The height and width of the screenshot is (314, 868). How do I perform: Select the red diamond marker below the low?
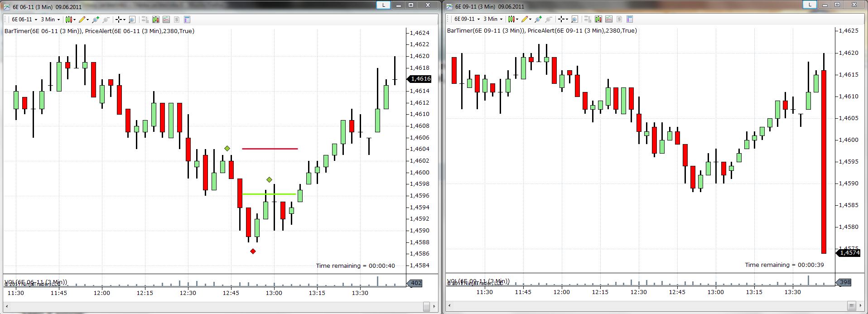(253, 251)
